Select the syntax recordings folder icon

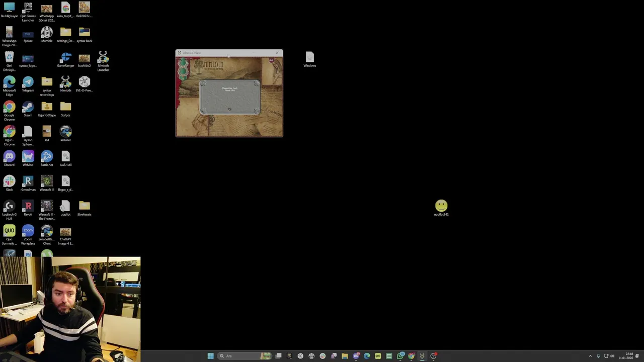(47, 86)
